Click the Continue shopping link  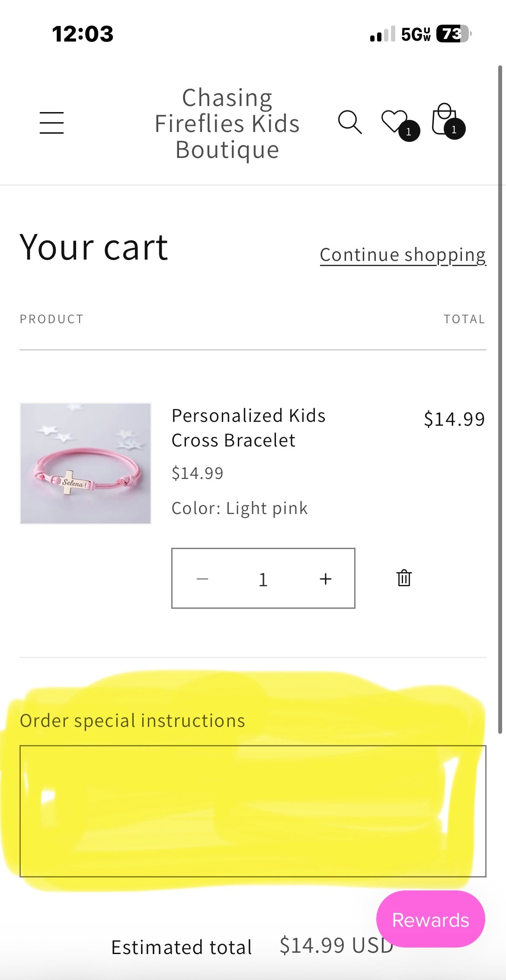coord(403,254)
